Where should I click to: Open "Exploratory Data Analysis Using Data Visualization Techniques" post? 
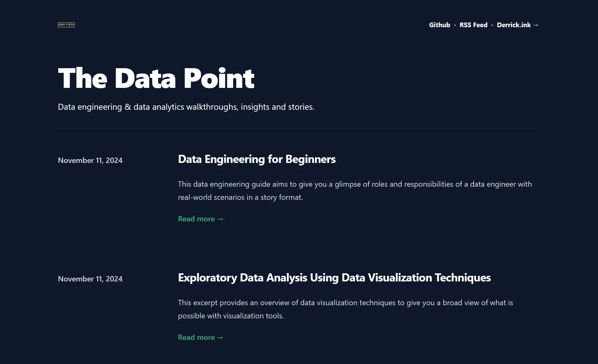334,278
